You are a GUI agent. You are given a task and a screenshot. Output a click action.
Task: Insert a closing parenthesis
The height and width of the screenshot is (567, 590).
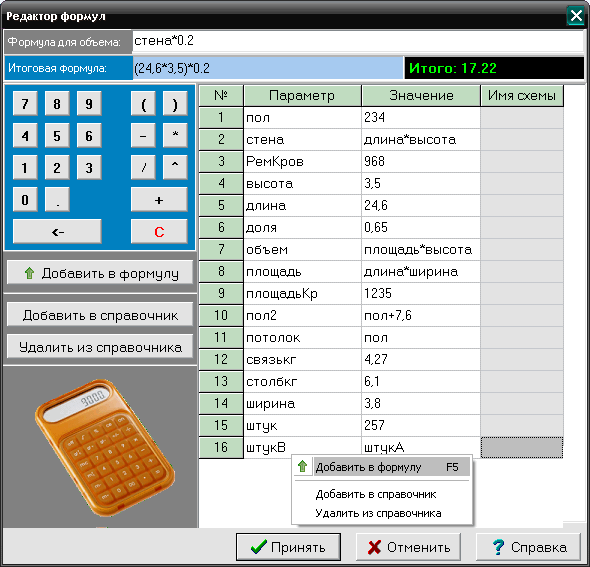pyautogui.click(x=175, y=103)
